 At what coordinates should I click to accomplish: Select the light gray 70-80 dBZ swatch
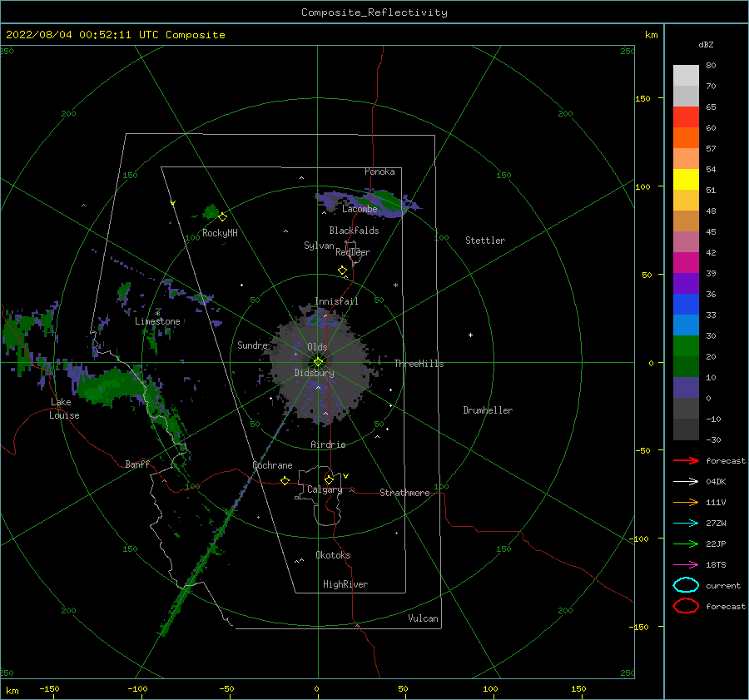pyautogui.click(x=686, y=76)
